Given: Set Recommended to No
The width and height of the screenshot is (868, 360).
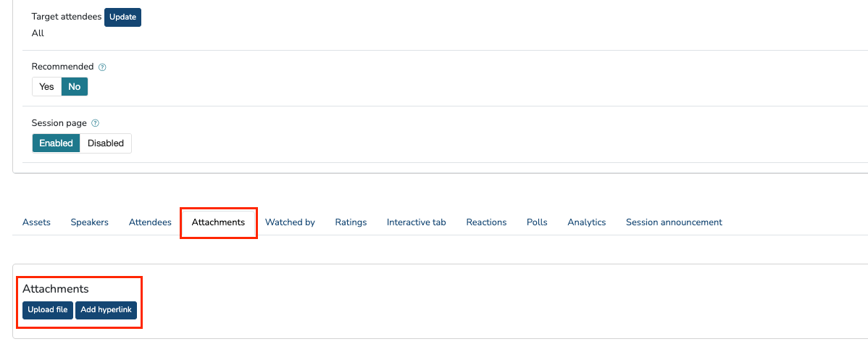Looking at the screenshot, I should click(75, 87).
